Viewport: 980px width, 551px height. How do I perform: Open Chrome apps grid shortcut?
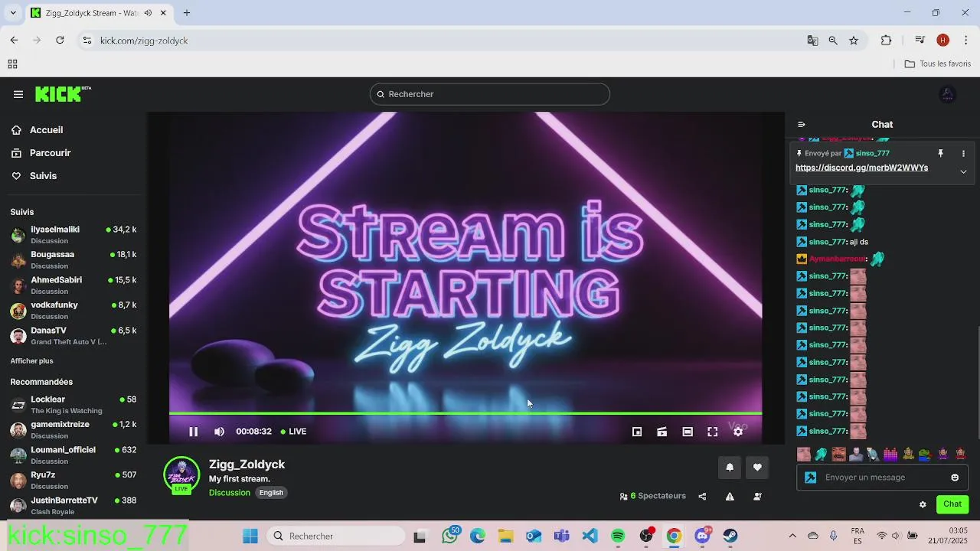12,64
